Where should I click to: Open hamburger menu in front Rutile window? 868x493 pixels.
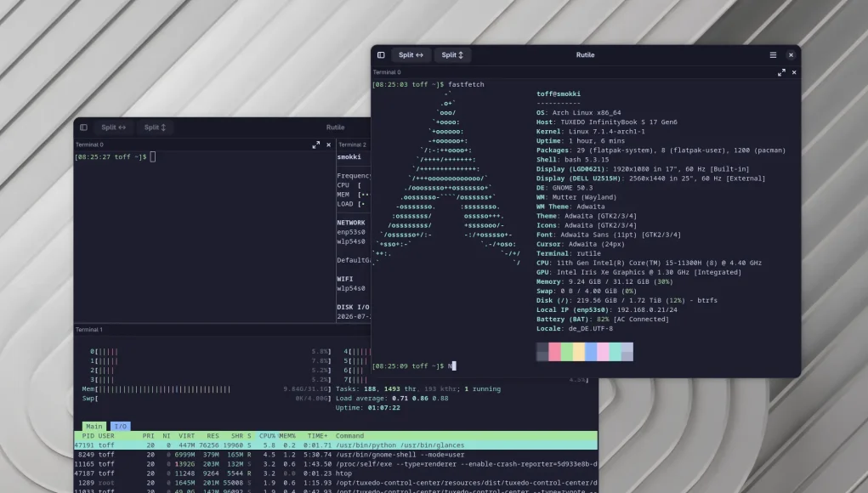(x=773, y=54)
